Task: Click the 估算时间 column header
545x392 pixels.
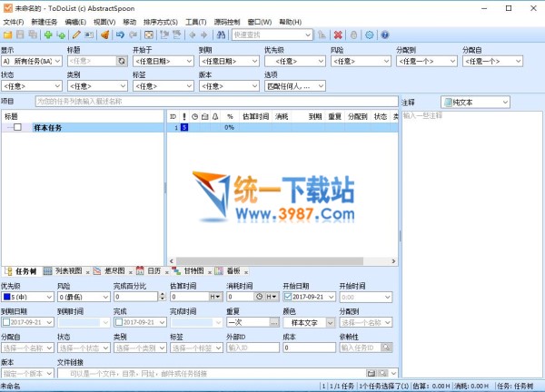Action: (255, 117)
